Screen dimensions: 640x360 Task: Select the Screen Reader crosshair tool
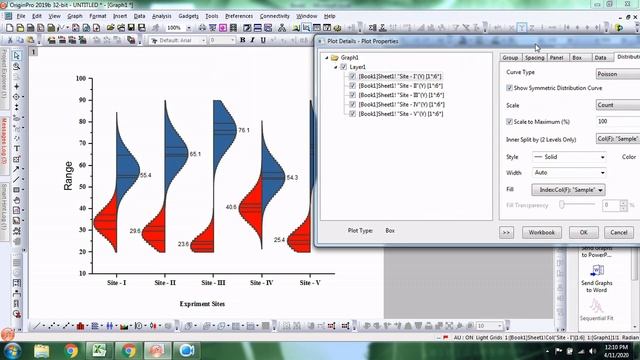pos(16,86)
